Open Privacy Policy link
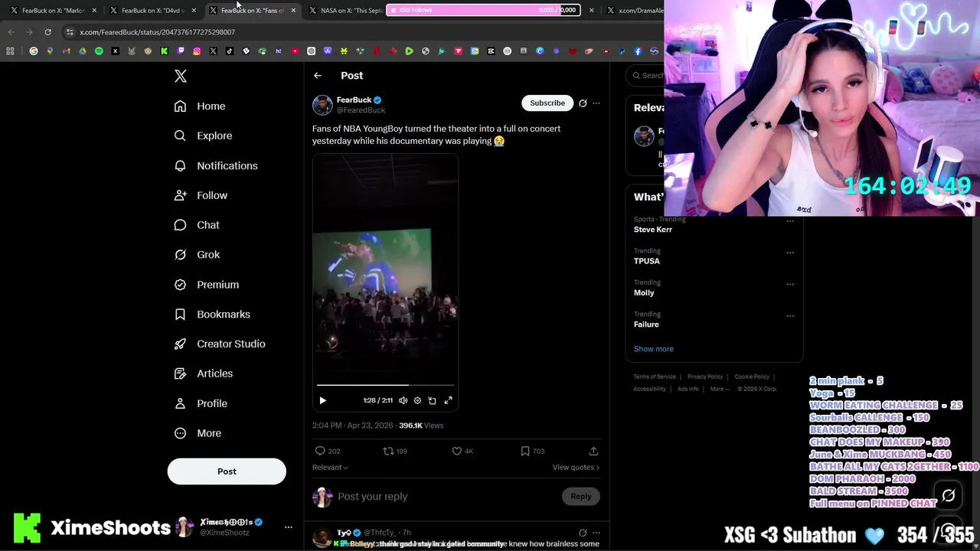The width and height of the screenshot is (980, 551). (705, 377)
